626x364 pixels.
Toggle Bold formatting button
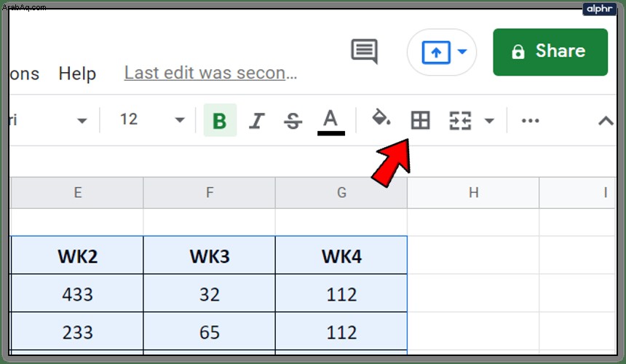point(220,120)
